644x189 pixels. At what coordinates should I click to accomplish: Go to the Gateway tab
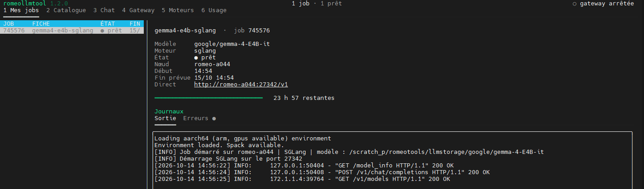click(138, 10)
